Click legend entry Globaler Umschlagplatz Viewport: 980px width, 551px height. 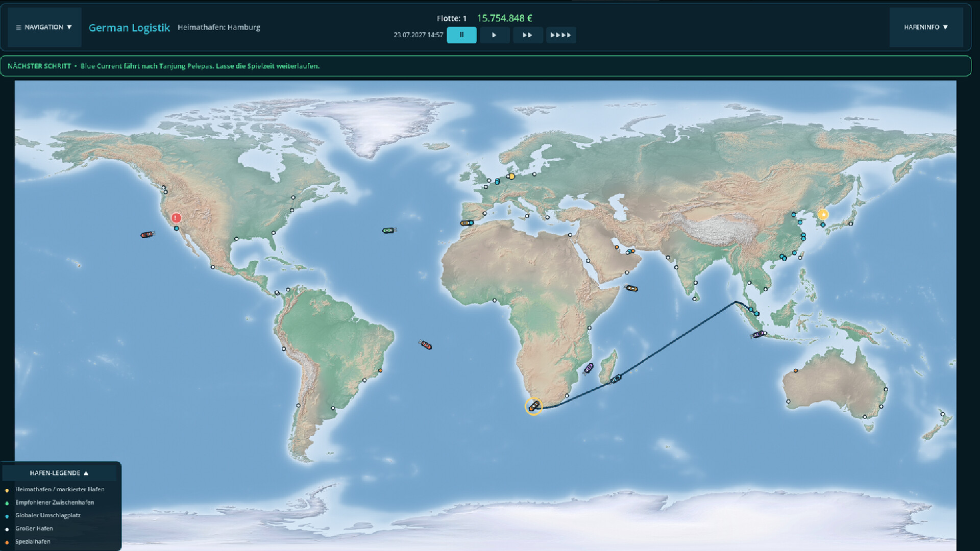click(x=48, y=515)
